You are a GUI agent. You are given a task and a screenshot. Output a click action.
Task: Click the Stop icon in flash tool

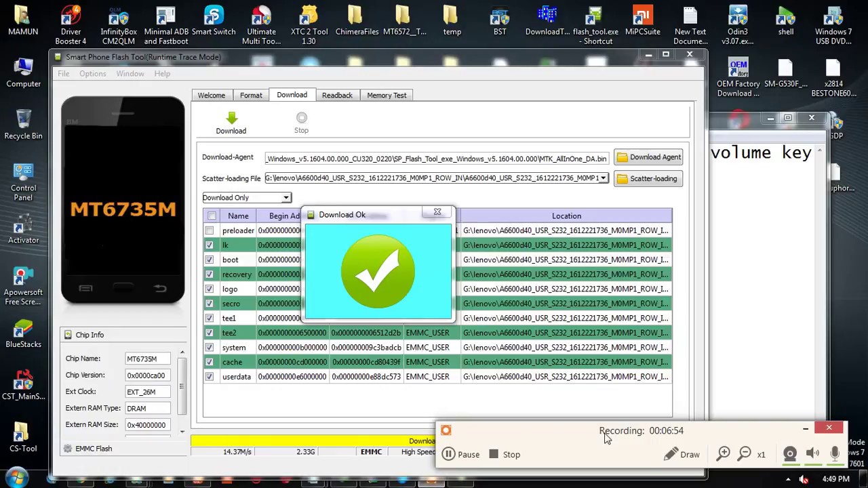[301, 118]
